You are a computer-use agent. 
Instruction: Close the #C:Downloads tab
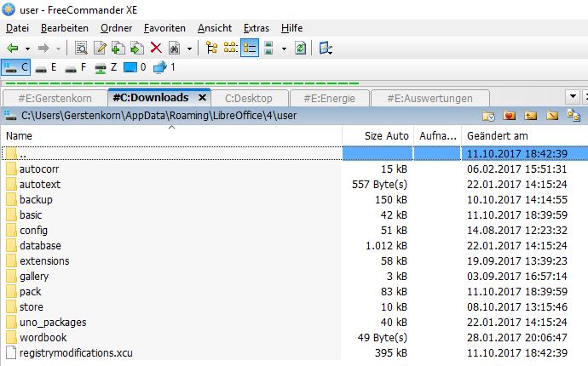(202, 98)
